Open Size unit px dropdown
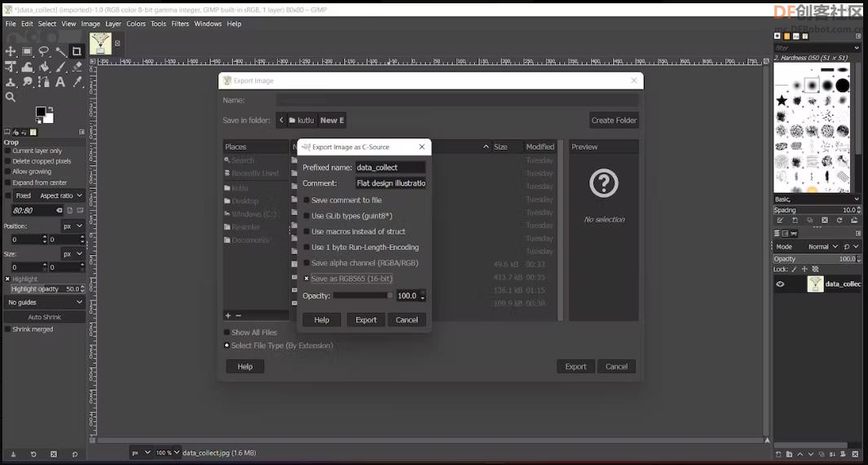The width and height of the screenshot is (868, 465). [x=73, y=254]
